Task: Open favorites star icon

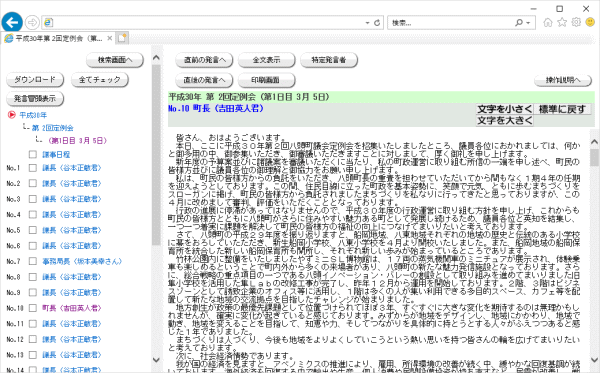Action: [562, 23]
